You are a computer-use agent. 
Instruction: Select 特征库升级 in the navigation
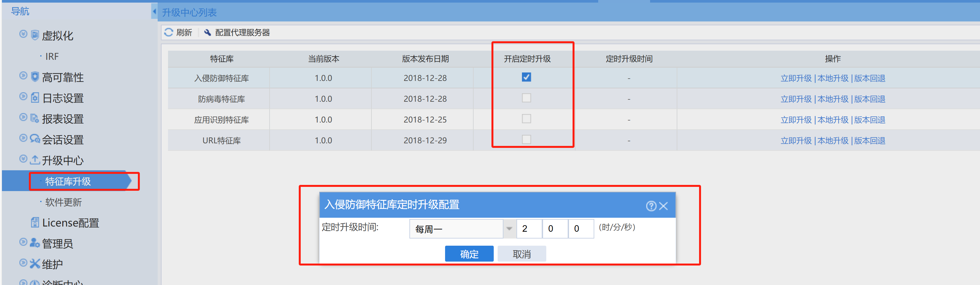[x=68, y=181]
